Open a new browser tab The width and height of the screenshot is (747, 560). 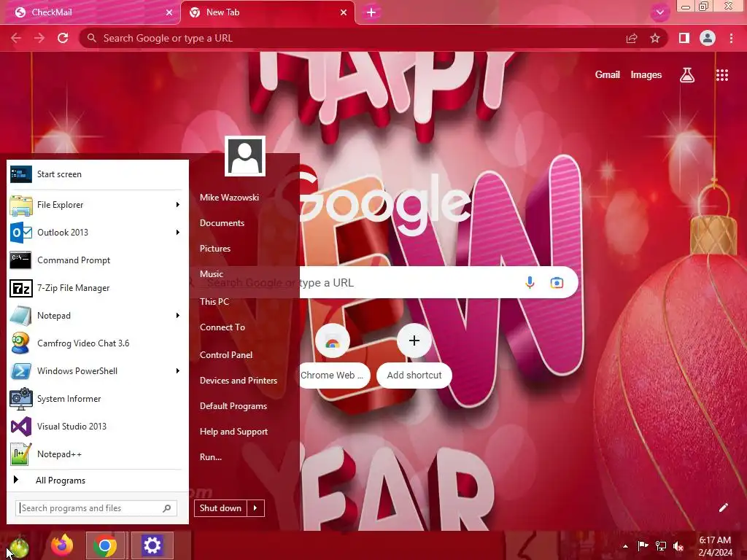[x=371, y=12]
